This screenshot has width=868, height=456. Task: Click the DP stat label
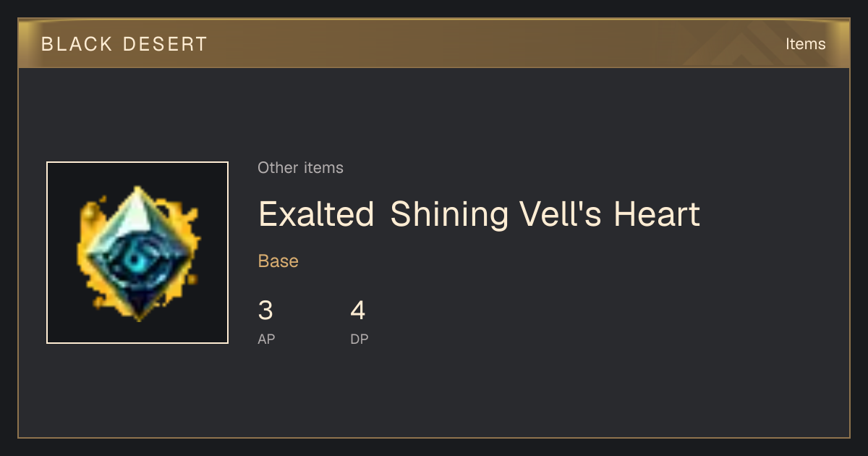[359, 339]
